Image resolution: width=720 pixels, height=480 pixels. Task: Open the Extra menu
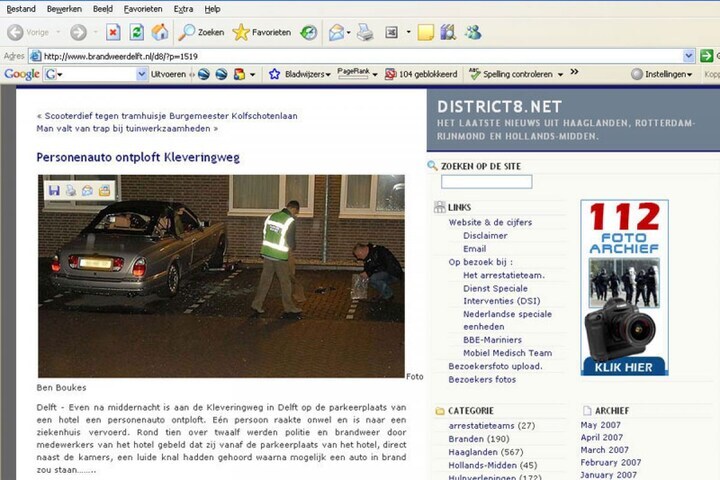183,9
